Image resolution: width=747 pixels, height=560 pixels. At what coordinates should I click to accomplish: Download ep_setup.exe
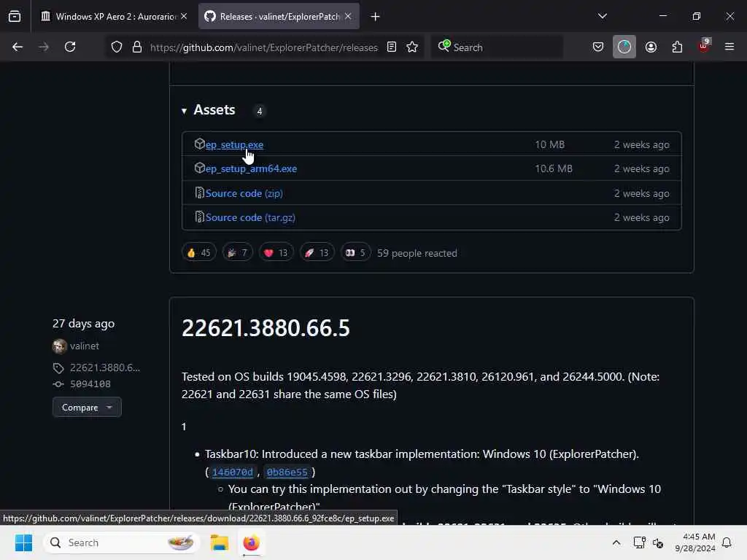coord(234,144)
